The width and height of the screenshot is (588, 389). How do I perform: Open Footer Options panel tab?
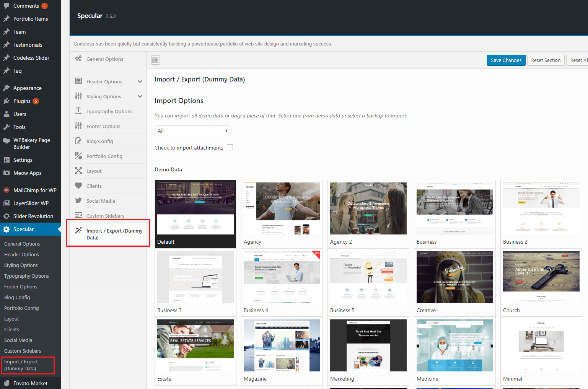tap(108, 126)
